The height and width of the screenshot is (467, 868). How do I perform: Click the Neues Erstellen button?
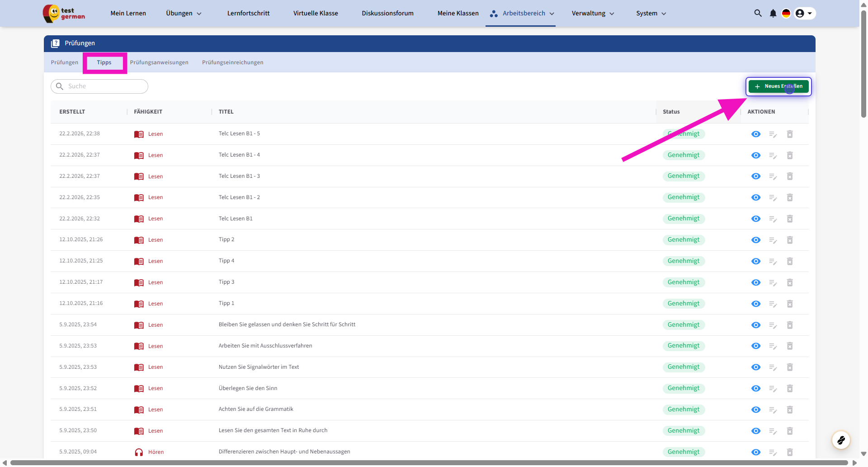click(778, 86)
